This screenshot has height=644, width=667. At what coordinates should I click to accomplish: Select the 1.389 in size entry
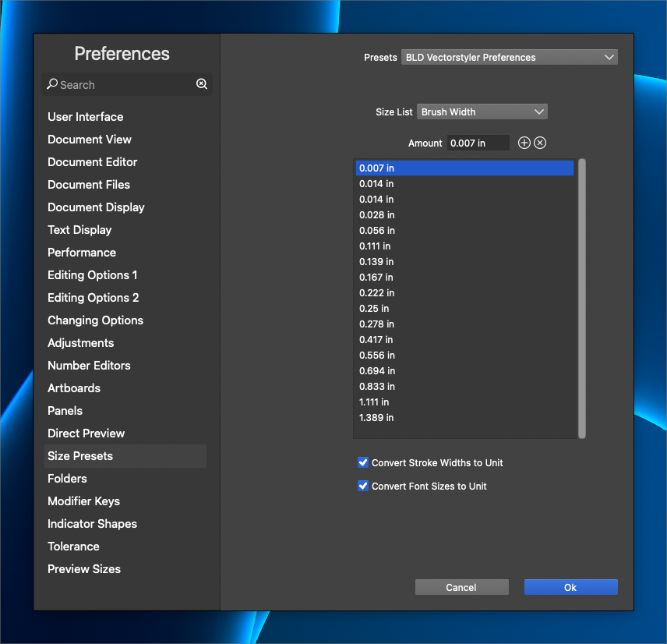(376, 418)
